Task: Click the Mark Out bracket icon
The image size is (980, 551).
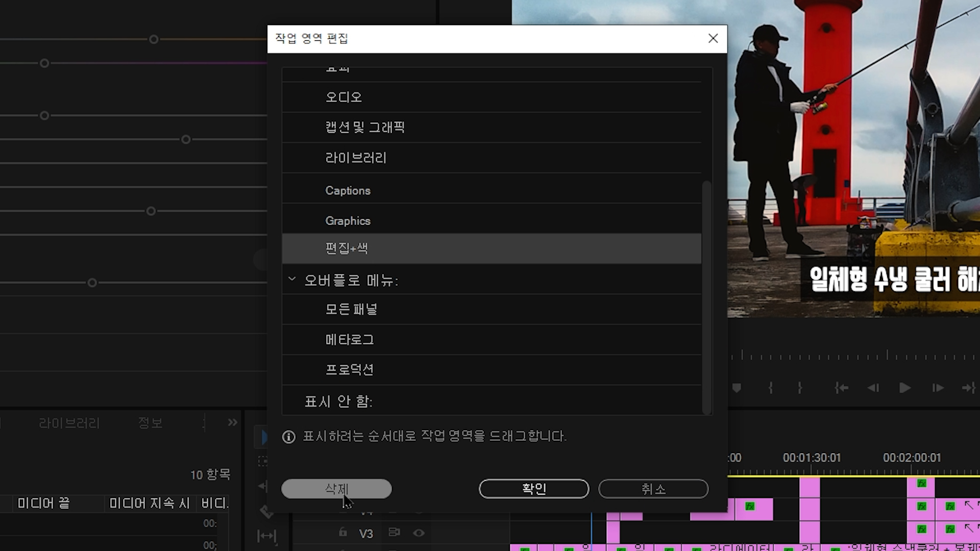Action: (800, 388)
